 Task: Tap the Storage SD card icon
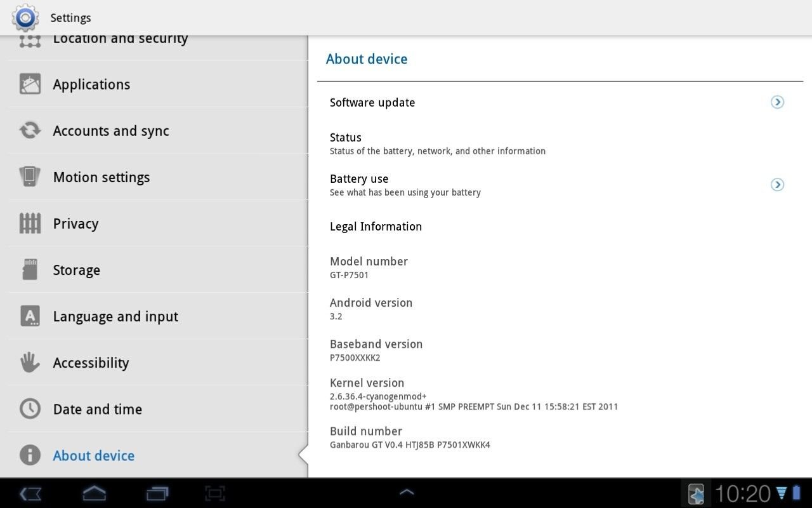[30, 270]
